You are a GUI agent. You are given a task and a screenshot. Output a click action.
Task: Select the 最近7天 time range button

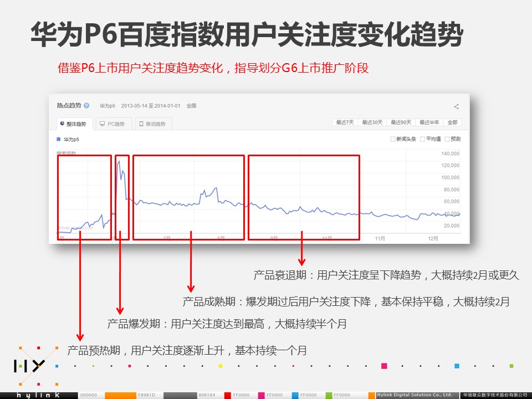[x=345, y=122]
